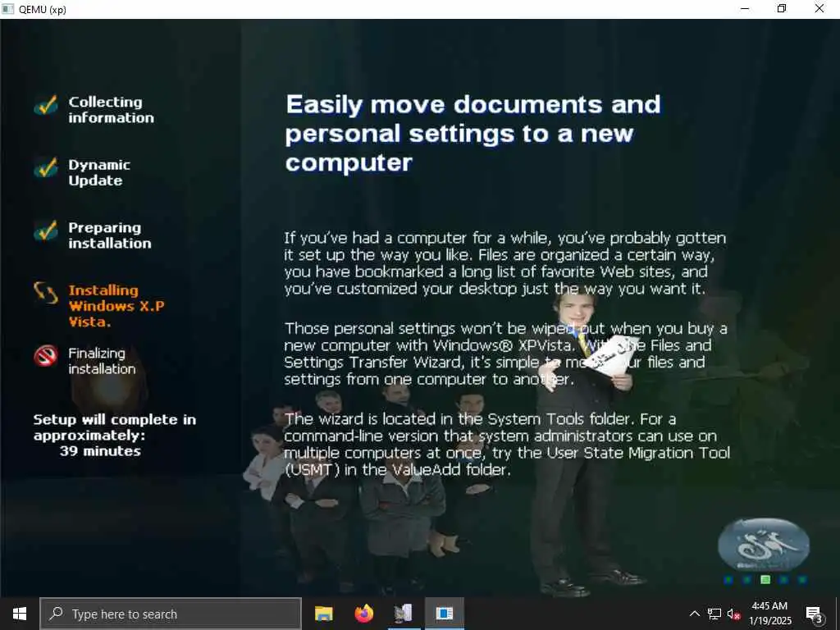Click the Installing Windows spinning arrows icon
The height and width of the screenshot is (630, 840).
point(46,293)
